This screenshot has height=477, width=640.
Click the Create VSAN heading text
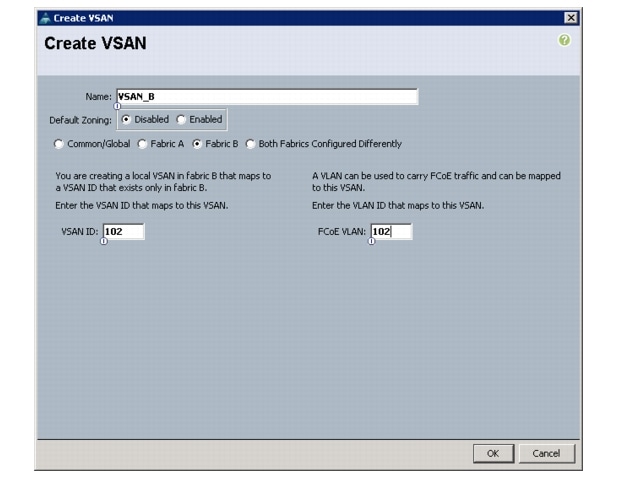click(x=95, y=43)
